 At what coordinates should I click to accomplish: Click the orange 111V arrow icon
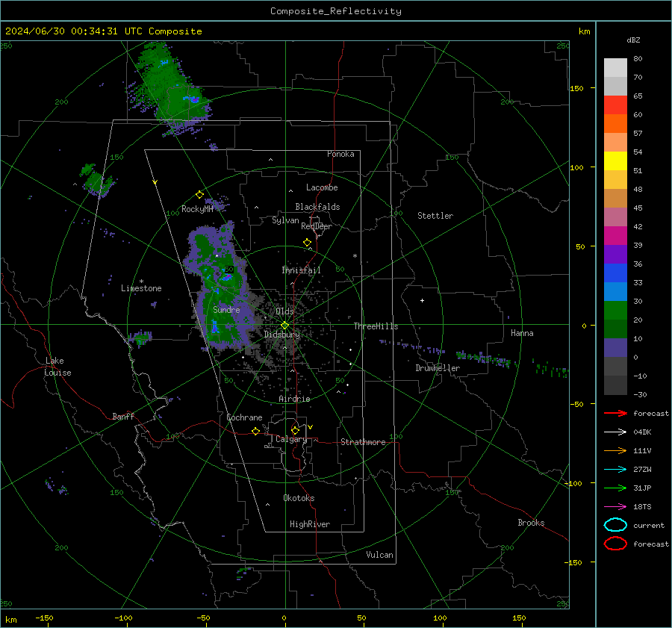point(615,450)
